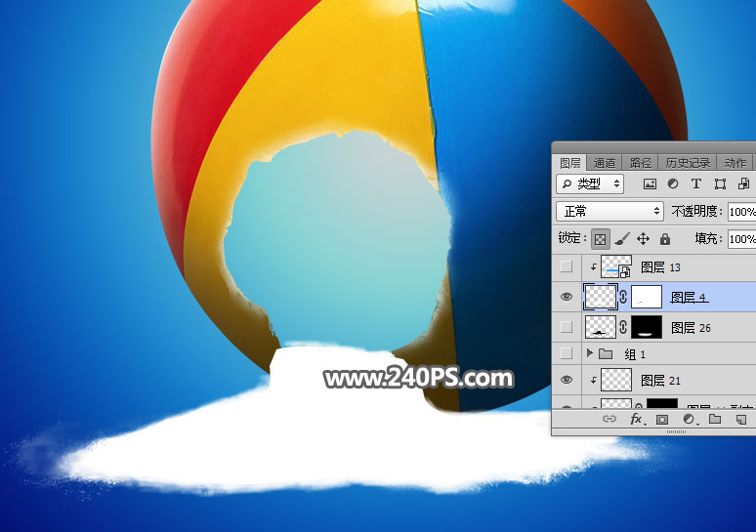Select the 组 1 group name
The height and width of the screenshot is (532, 756).
tap(635, 354)
